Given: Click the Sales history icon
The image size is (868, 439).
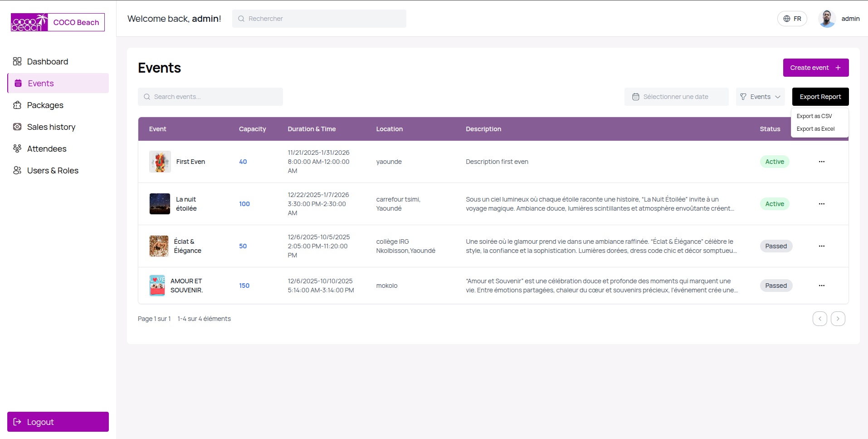Looking at the screenshot, I should coord(17,127).
